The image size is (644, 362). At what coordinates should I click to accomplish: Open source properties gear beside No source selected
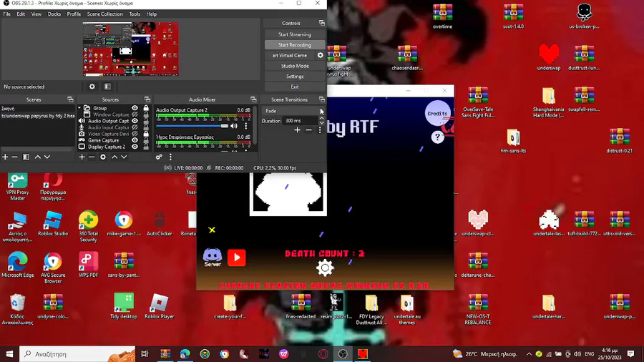pos(92,87)
